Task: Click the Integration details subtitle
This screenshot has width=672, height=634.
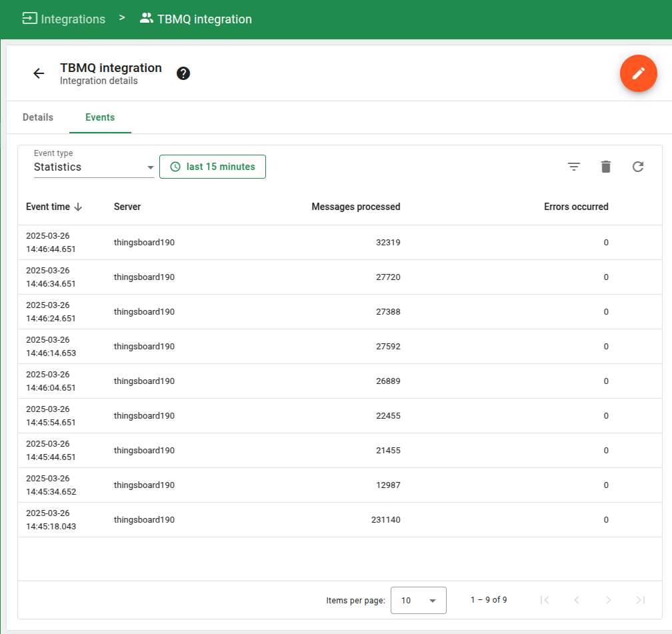Action: pos(99,81)
